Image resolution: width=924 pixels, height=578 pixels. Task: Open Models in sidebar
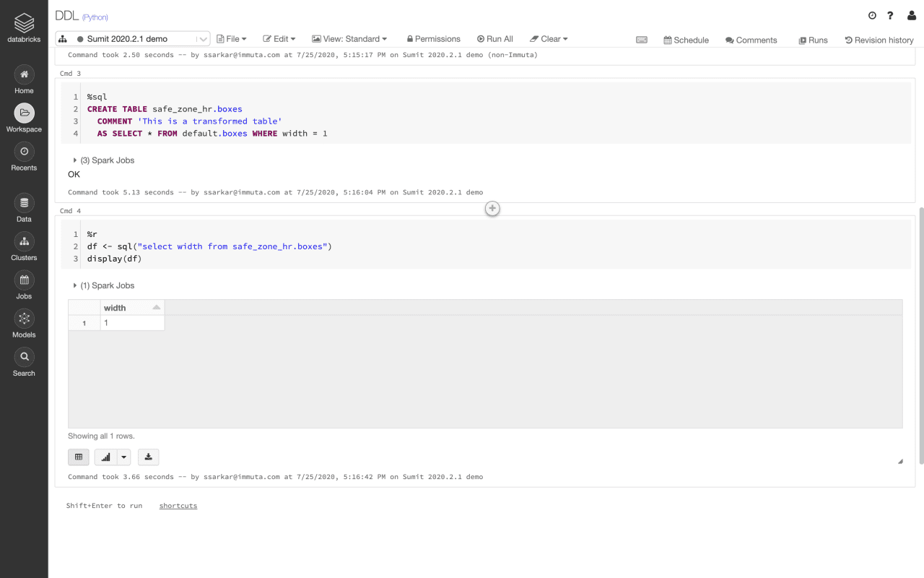(24, 323)
